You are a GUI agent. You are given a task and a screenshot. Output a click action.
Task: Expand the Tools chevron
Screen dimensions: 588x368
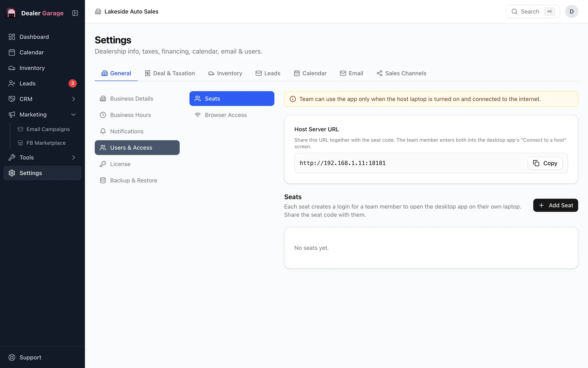[x=73, y=157]
